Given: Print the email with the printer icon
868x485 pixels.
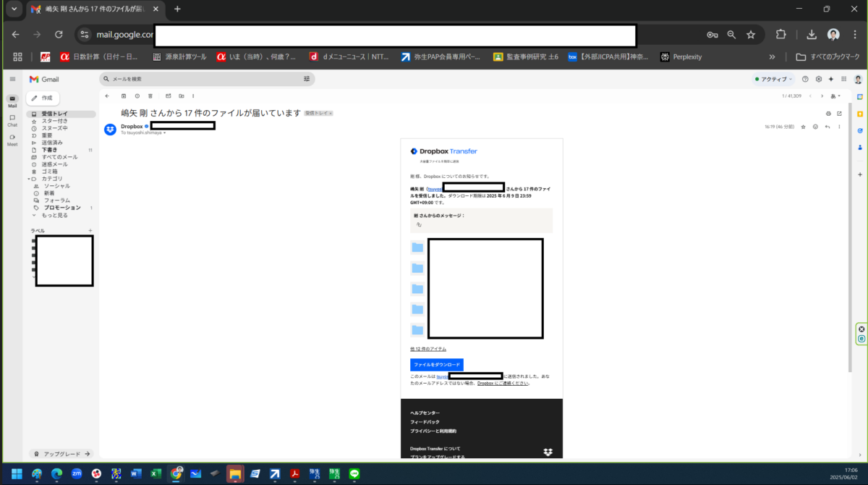Looking at the screenshot, I should (828, 114).
